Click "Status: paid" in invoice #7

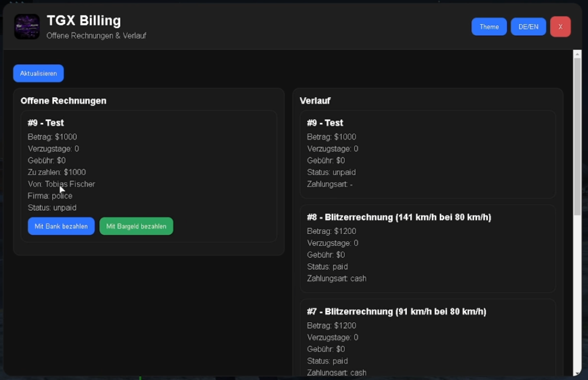coord(327,361)
